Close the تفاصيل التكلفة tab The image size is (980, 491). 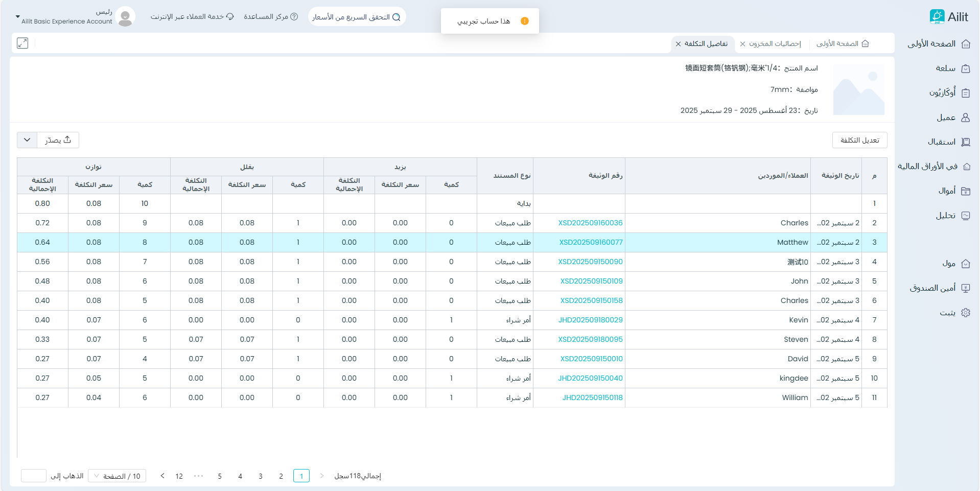678,44
